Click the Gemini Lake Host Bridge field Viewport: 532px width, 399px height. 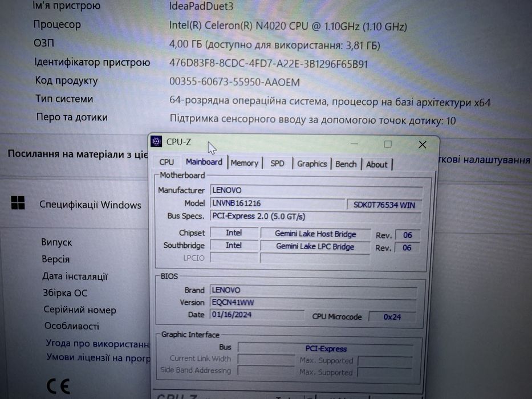(315, 234)
